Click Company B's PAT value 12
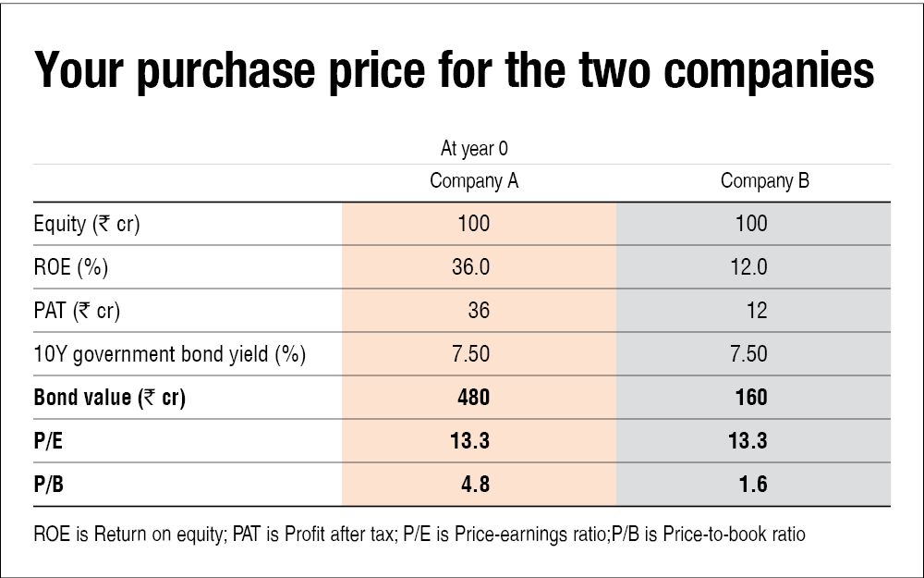 point(756,311)
